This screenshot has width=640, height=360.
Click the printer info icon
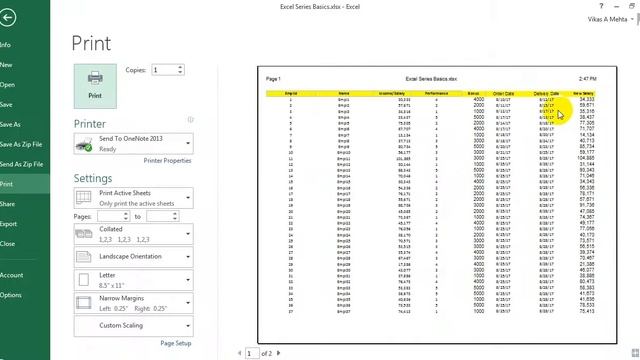pos(191,120)
